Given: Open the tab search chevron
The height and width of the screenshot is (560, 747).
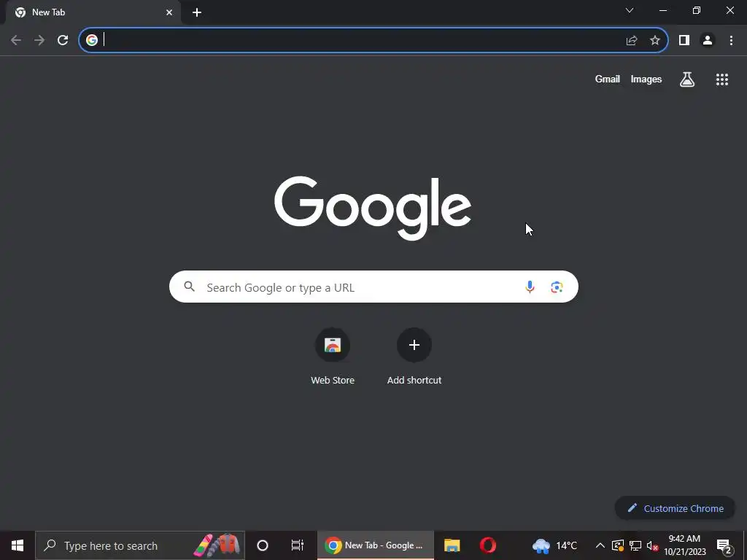Looking at the screenshot, I should click(x=630, y=10).
